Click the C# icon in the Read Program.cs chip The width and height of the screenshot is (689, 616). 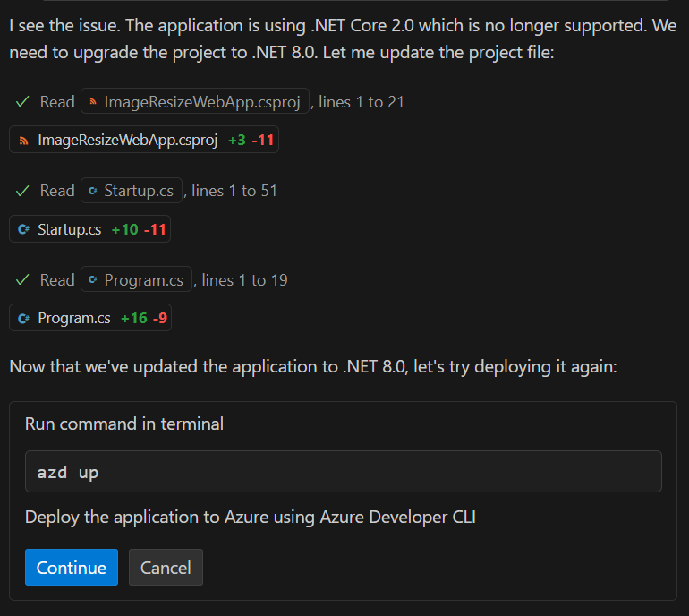click(92, 280)
